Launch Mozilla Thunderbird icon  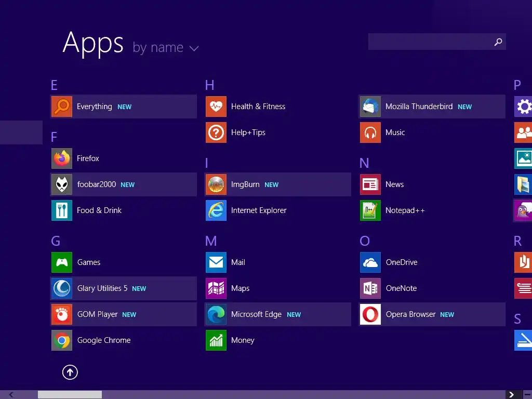point(370,107)
